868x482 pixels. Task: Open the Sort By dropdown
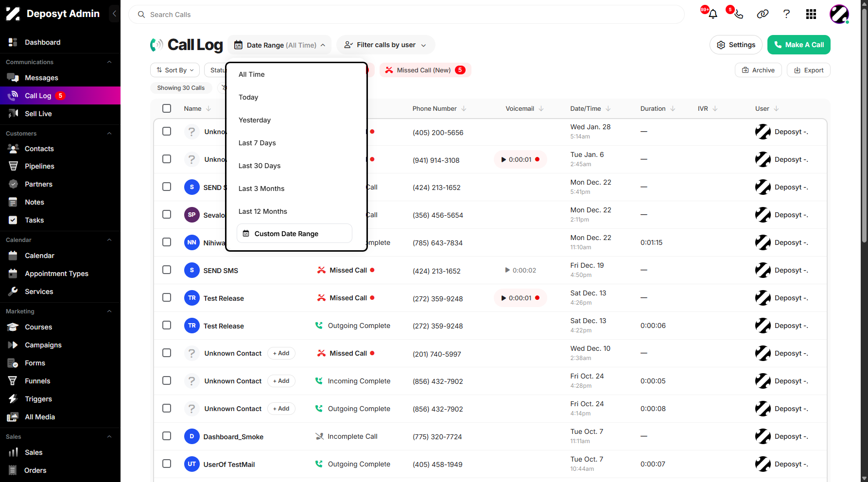[175, 70]
